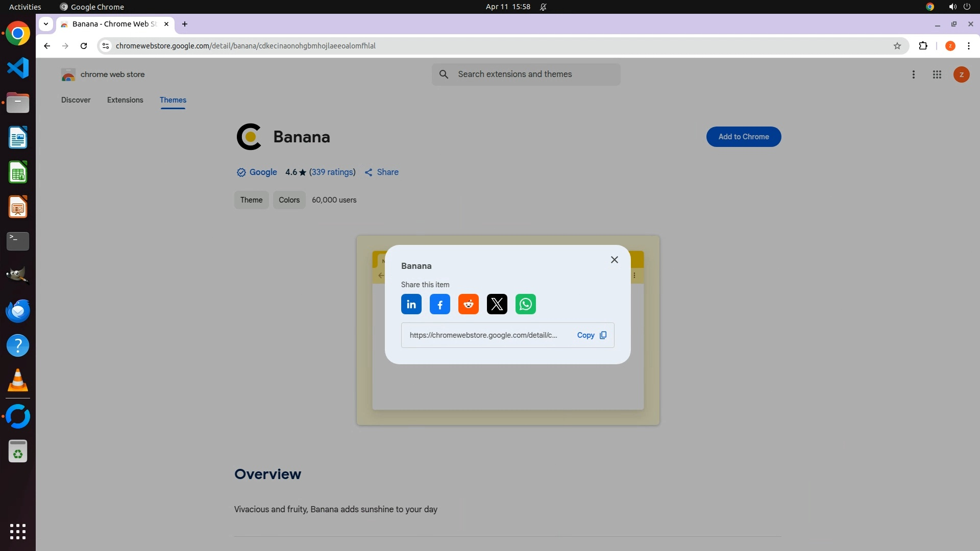
Task: Select the share URL text field
Action: 483,335
